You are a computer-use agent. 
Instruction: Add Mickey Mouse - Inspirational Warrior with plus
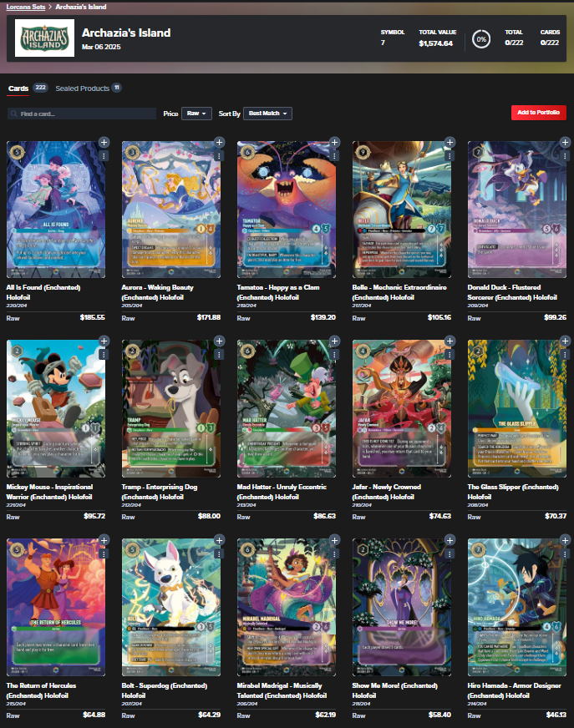point(104,341)
